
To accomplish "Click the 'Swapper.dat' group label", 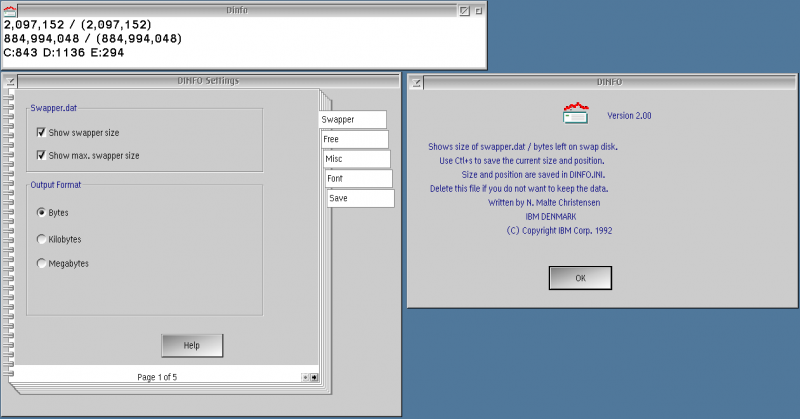I will pos(54,108).
